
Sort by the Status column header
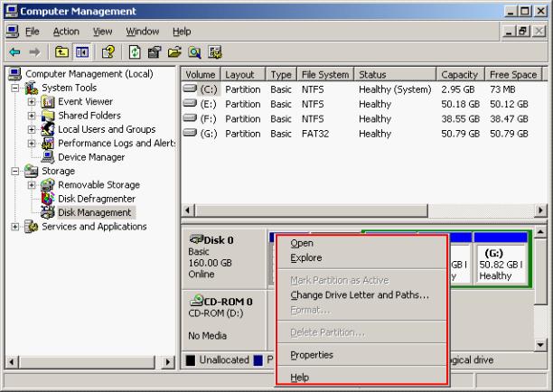coord(395,74)
